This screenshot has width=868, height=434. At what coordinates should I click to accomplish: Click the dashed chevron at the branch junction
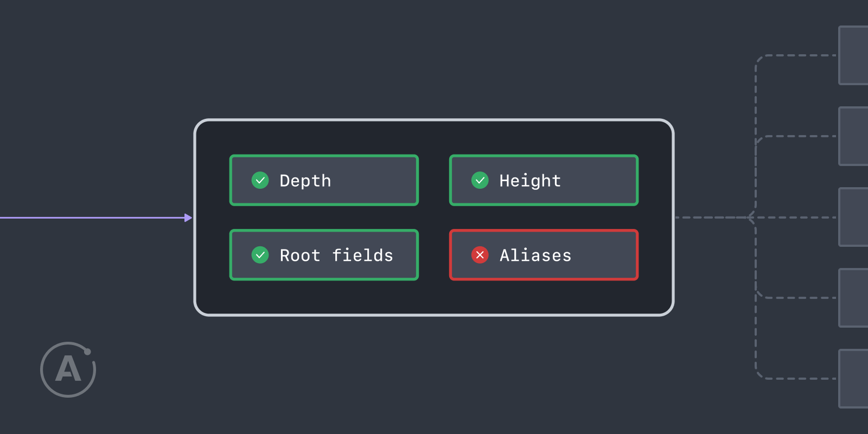coord(751,218)
